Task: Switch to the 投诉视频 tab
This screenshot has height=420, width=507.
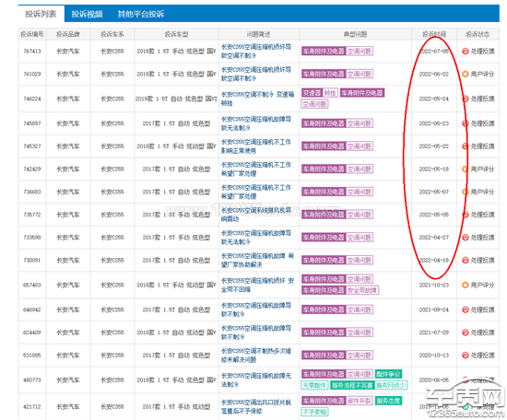Action: click(x=87, y=14)
